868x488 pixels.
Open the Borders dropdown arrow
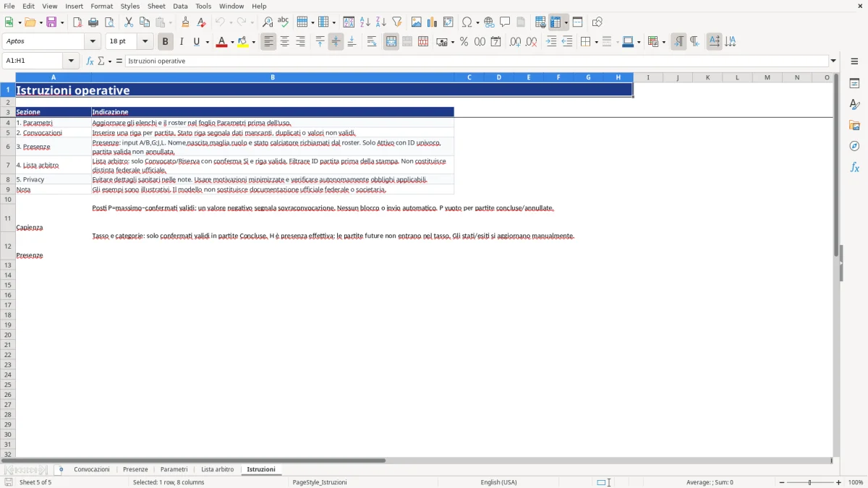point(596,42)
